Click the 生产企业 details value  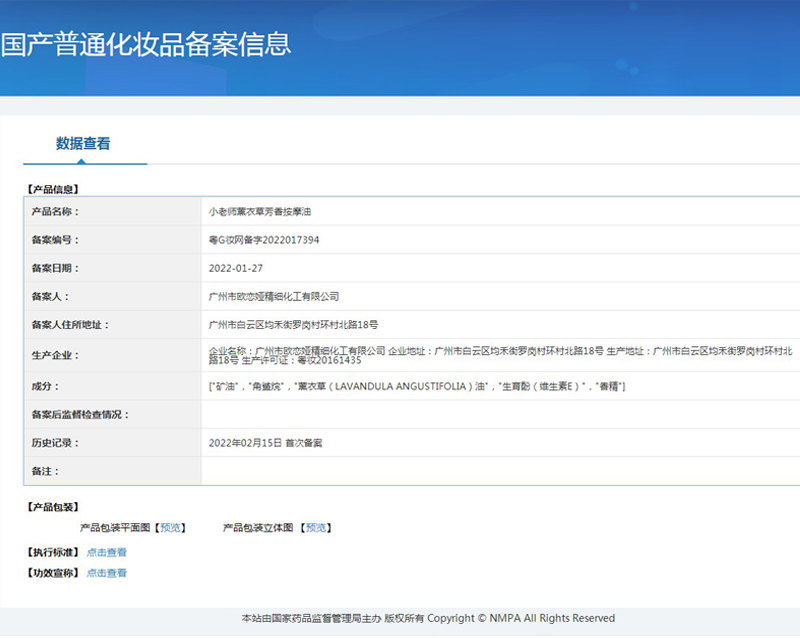point(501,355)
